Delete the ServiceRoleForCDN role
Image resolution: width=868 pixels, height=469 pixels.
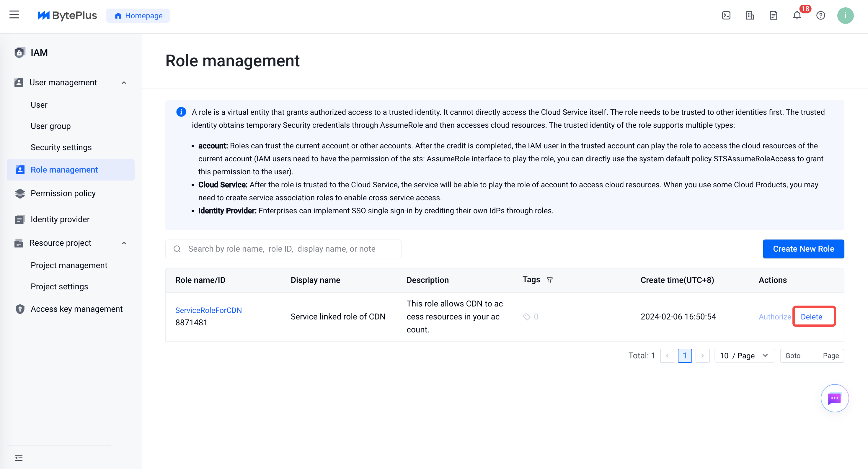pos(811,317)
